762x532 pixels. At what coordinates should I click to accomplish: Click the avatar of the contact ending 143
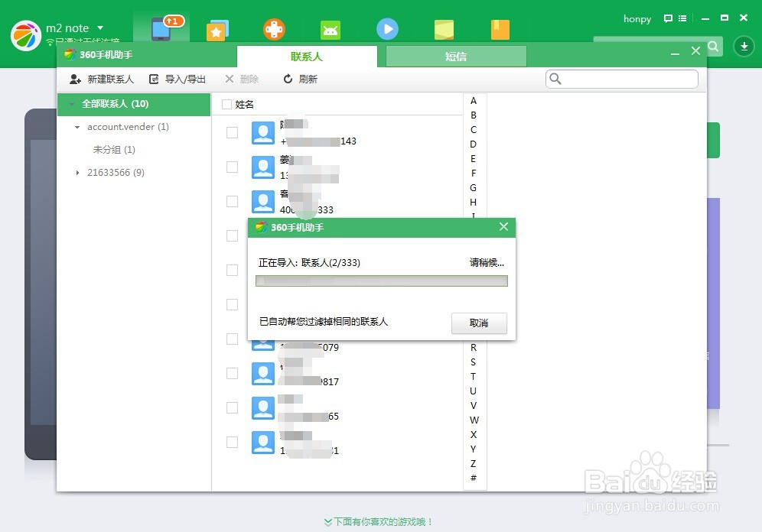click(263, 132)
